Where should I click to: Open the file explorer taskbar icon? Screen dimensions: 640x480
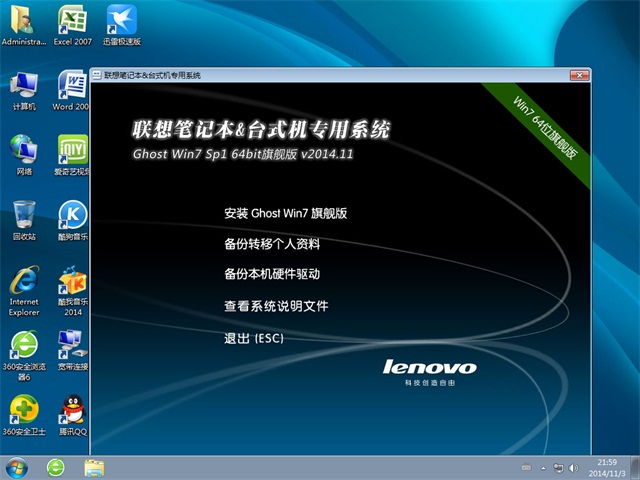tap(94, 467)
